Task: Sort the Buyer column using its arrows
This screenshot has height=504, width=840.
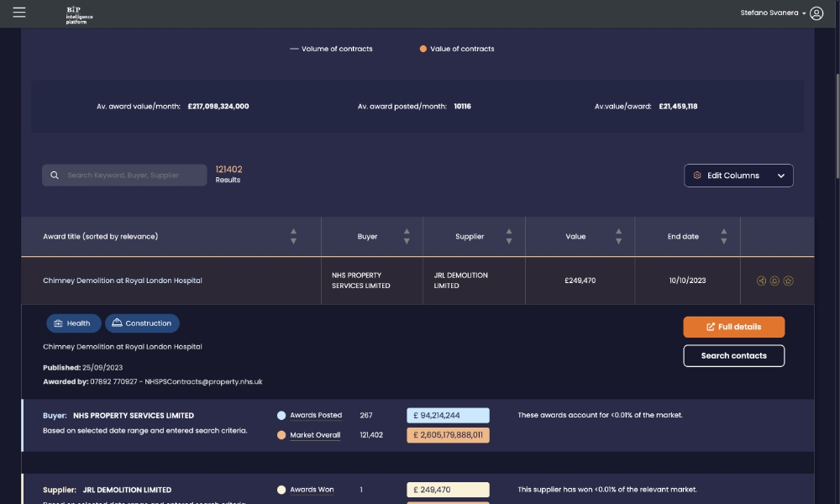Action: point(407,236)
